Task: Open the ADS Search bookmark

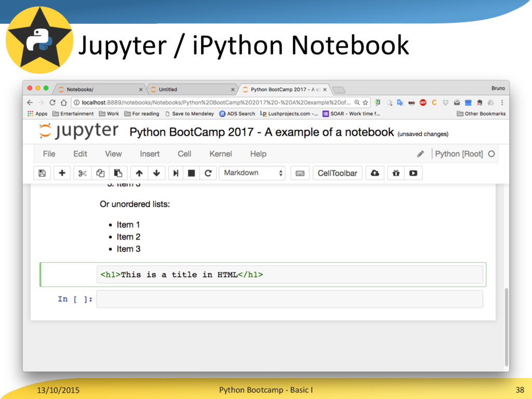Action: click(x=237, y=114)
